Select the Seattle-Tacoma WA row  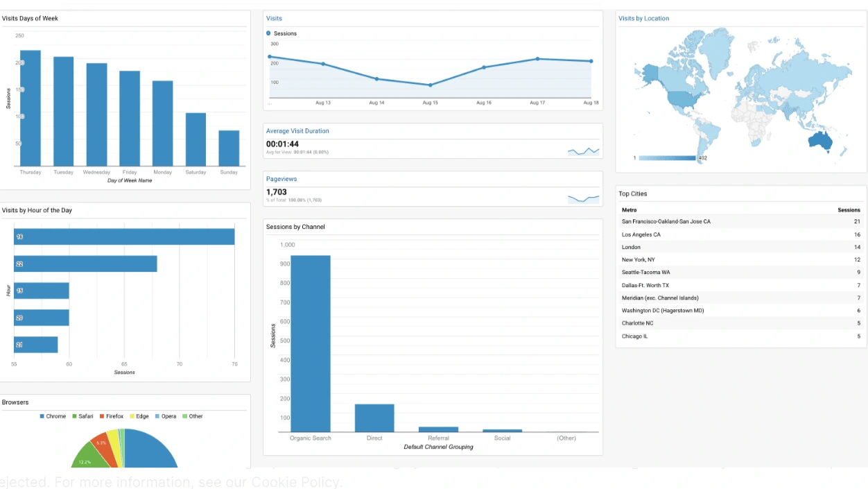click(740, 273)
